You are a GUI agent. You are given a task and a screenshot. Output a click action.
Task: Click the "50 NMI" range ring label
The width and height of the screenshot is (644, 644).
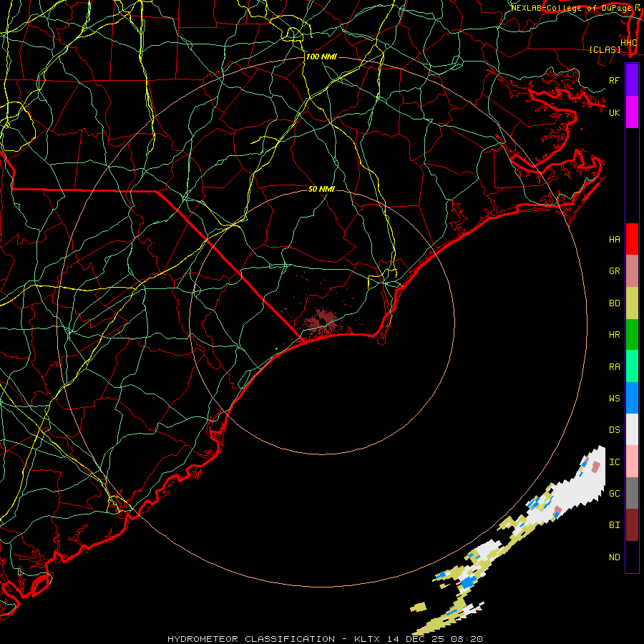click(x=321, y=189)
